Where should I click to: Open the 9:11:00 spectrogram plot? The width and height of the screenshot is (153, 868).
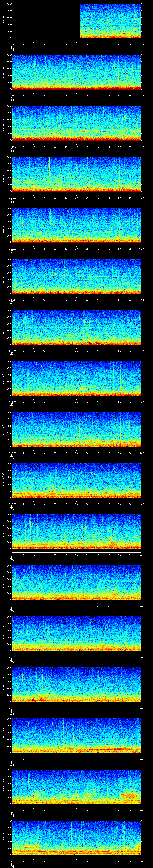click(x=77, y=378)
